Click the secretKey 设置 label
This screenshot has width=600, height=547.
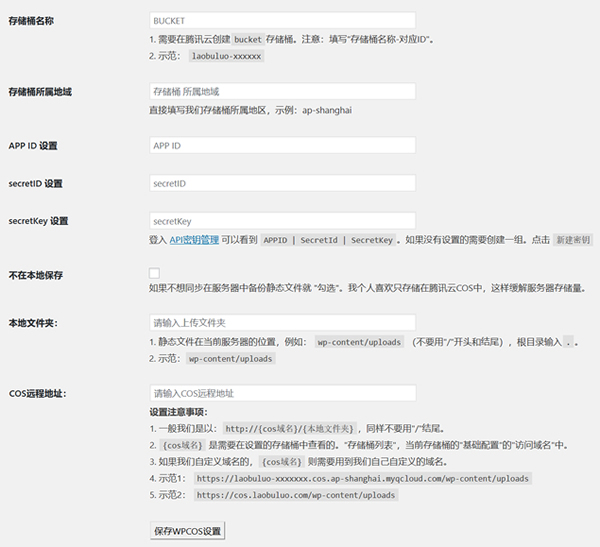tap(37, 221)
